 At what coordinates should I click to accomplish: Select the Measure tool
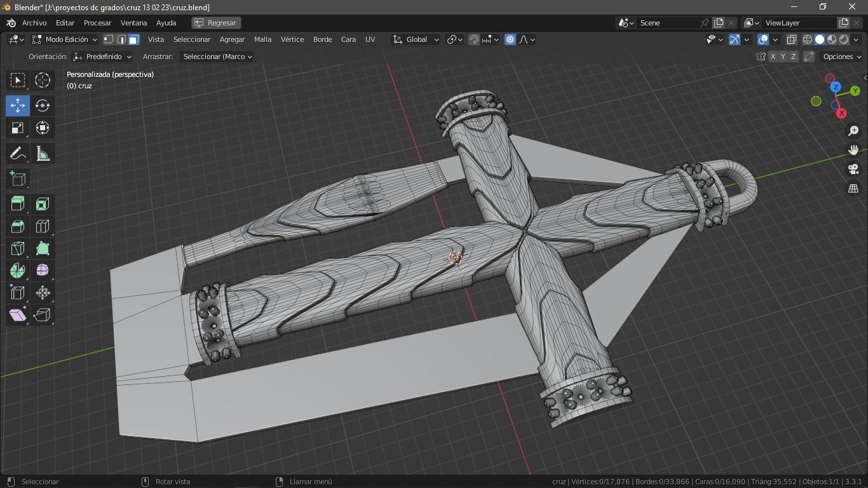click(43, 153)
